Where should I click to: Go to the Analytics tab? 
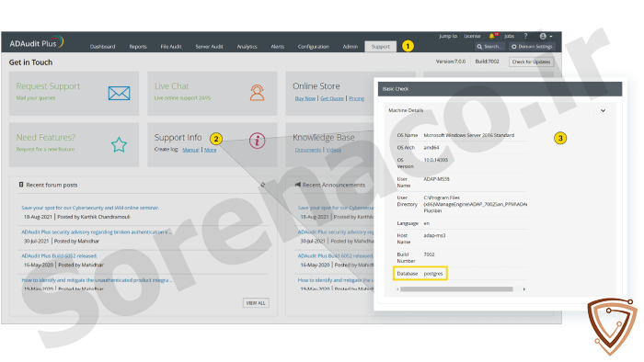pyautogui.click(x=247, y=47)
